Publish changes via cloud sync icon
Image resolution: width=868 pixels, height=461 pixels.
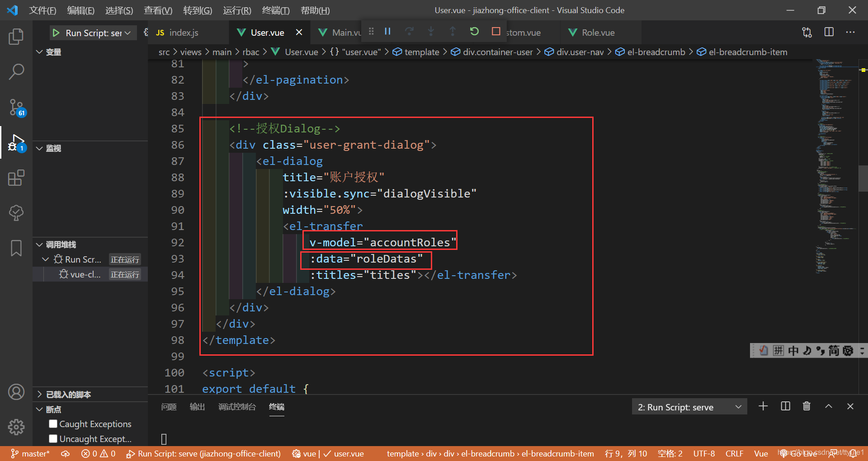66,453
